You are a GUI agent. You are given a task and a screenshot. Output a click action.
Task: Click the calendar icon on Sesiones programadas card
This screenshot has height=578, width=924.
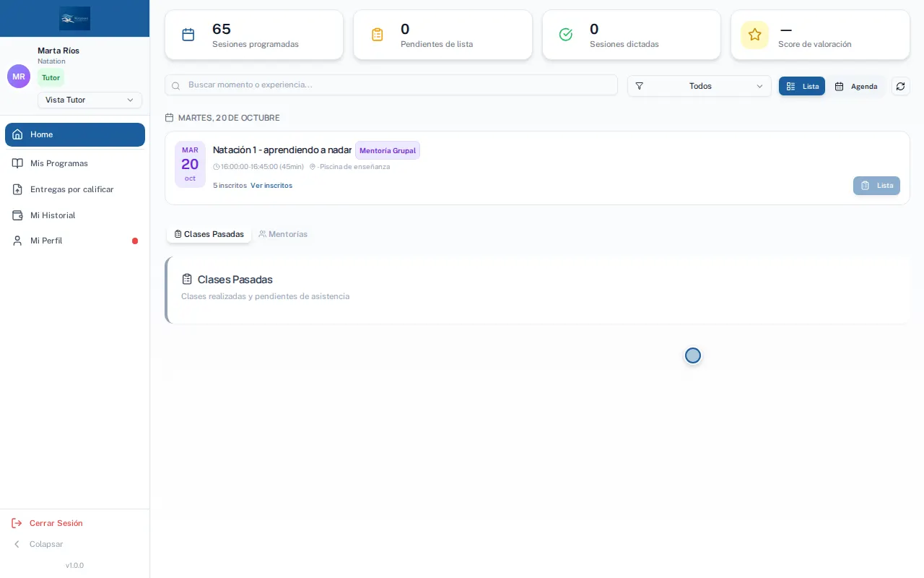[x=188, y=35]
